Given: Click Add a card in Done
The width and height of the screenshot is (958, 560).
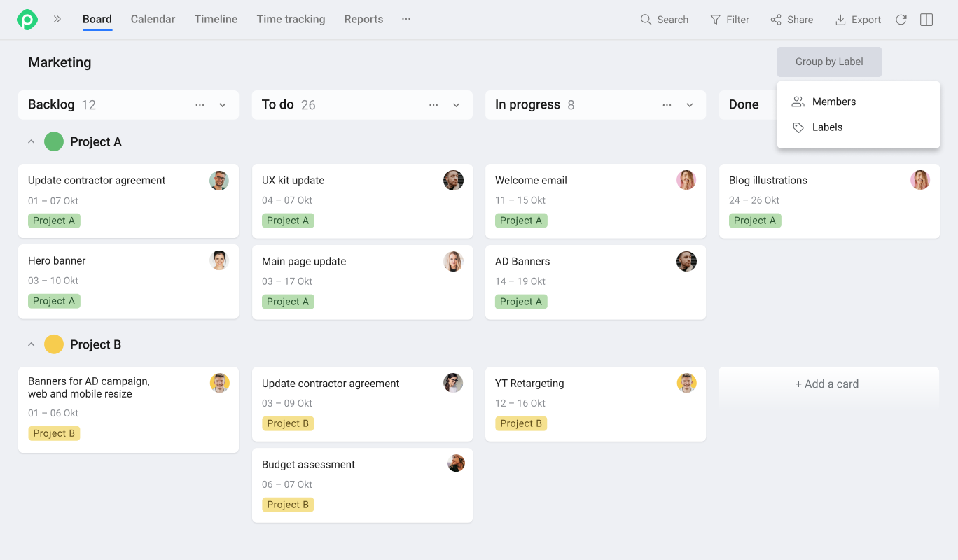Looking at the screenshot, I should 826,384.
